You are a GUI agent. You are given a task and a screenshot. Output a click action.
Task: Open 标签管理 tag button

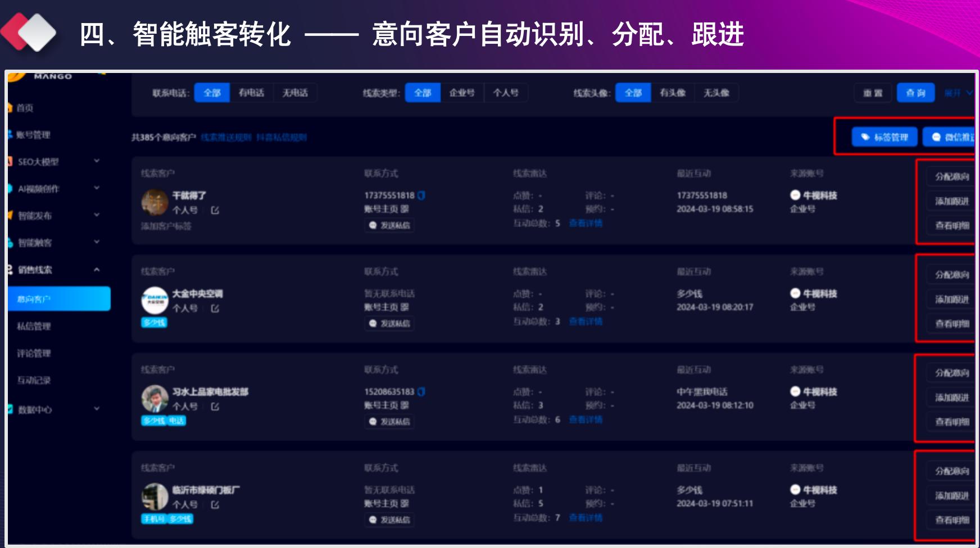pyautogui.click(x=884, y=137)
